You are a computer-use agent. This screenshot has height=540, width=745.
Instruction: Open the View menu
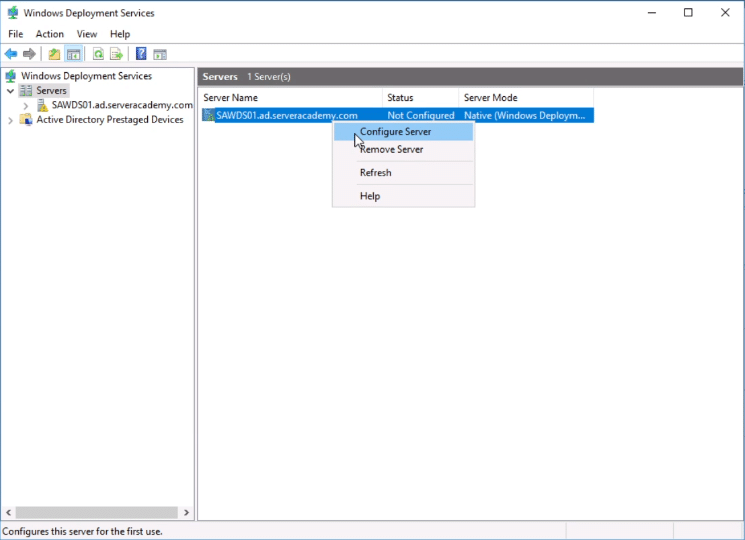tap(87, 34)
